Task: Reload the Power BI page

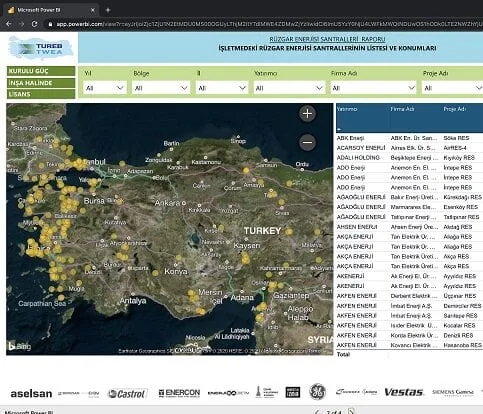Action: [x=34, y=24]
